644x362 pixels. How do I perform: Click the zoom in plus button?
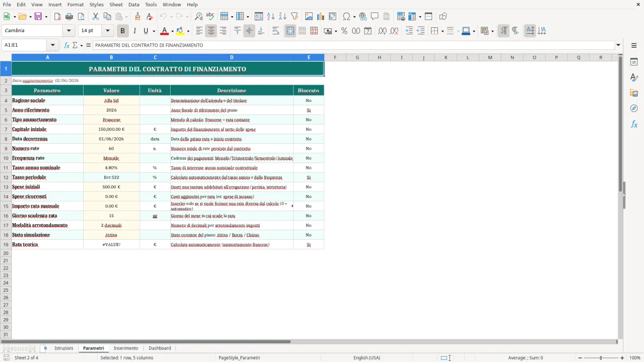pos(623,358)
